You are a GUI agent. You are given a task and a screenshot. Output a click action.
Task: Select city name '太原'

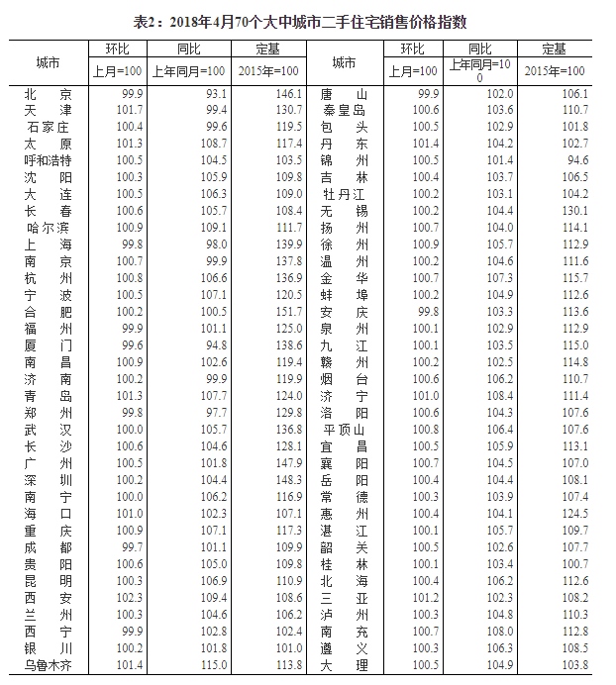[49, 144]
